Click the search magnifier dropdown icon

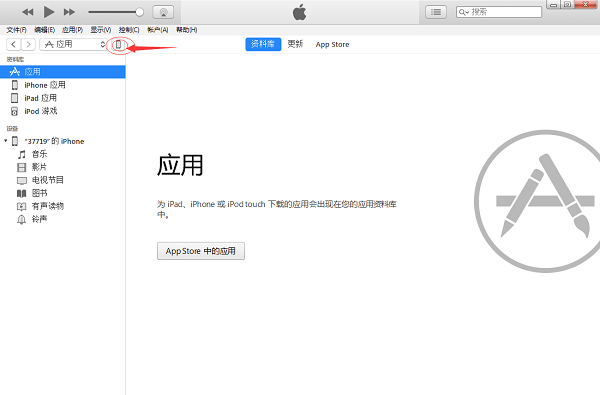464,12
